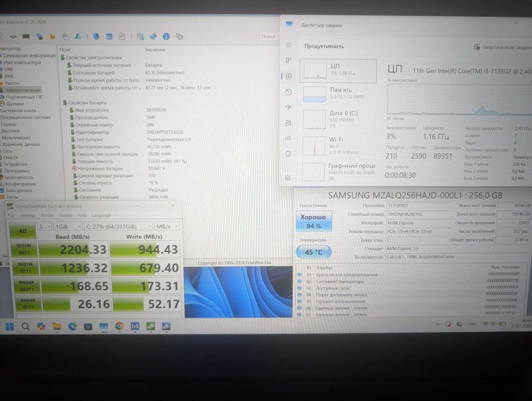Click the Поле column header in AIDA64
Viewport: 532px width, 401px height.
(x=65, y=50)
